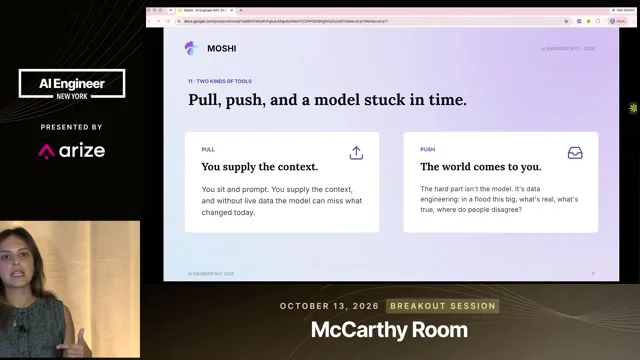Click the OCTOBER 13, 2026 date text
Viewport: 640px width, 360px height.
[329, 306]
